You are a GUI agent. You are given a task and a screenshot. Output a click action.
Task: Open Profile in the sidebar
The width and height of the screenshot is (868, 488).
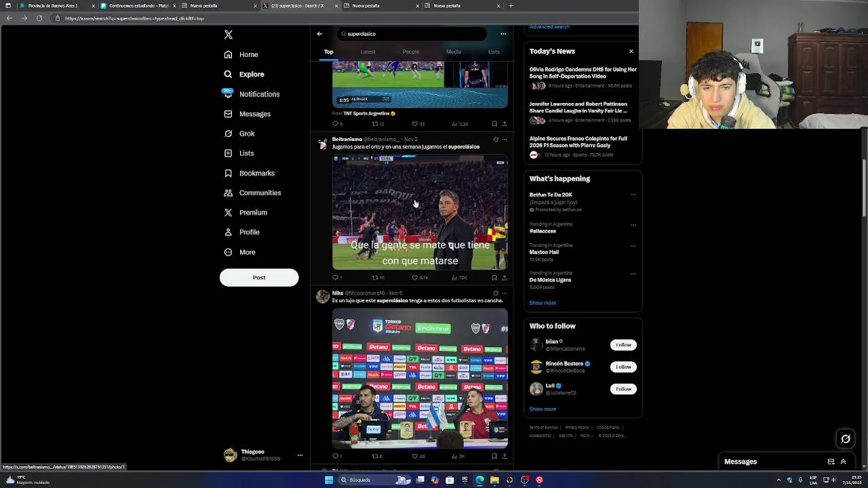click(x=242, y=232)
